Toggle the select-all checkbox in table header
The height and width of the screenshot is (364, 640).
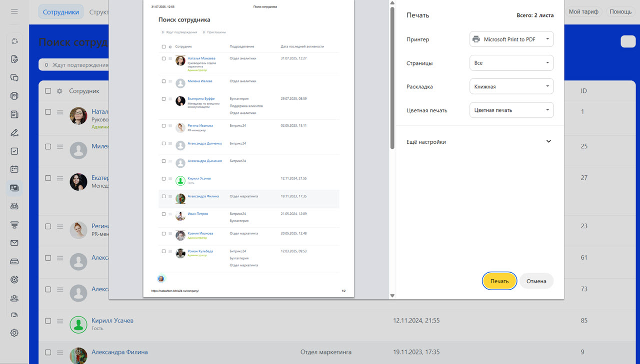point(48,91)
